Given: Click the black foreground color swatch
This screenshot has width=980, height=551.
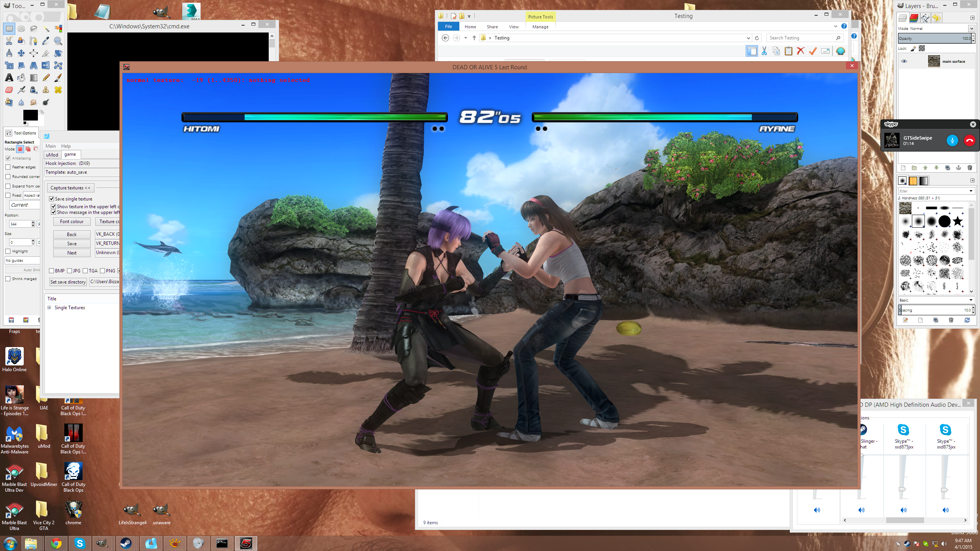Looking at the screenshot, I should (30, 115).
